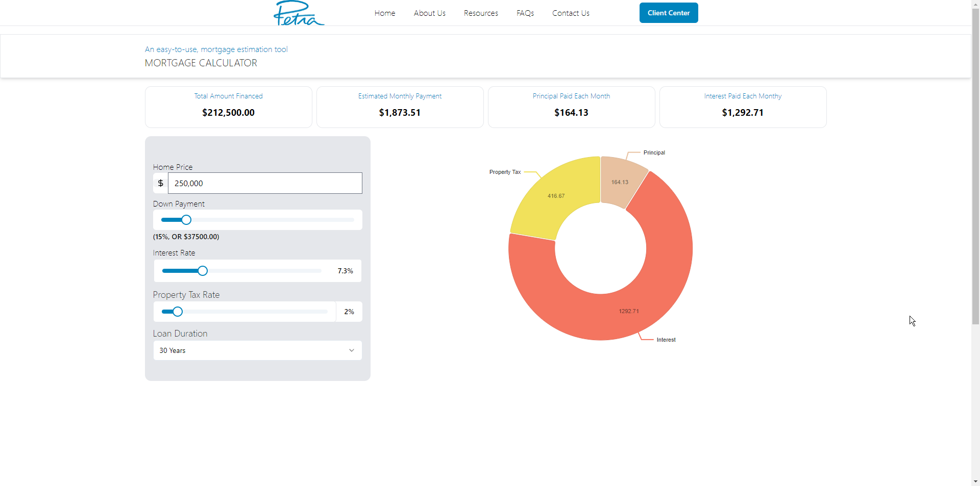Navigate to Contact Us

point(571,13)
